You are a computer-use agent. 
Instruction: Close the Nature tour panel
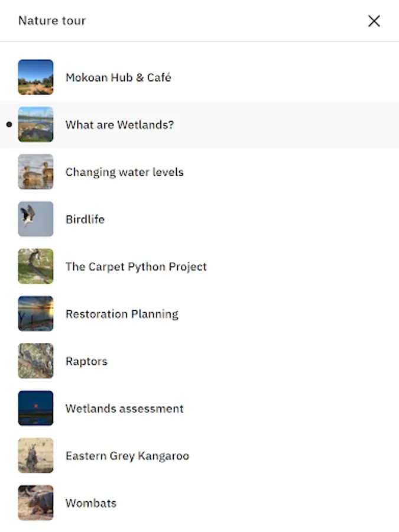374,21
